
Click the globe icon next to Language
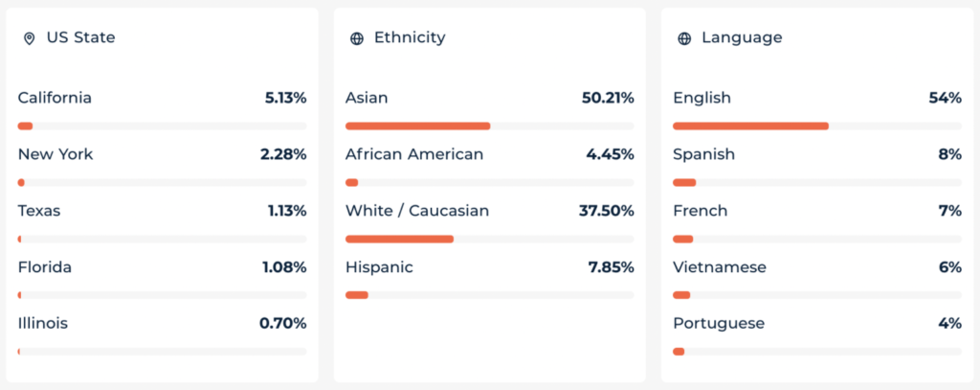684,39
